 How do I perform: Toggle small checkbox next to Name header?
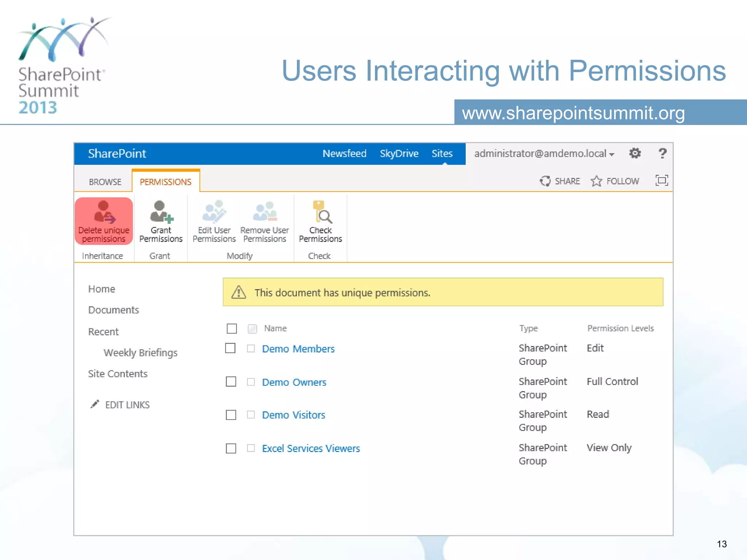click(252, 329)
